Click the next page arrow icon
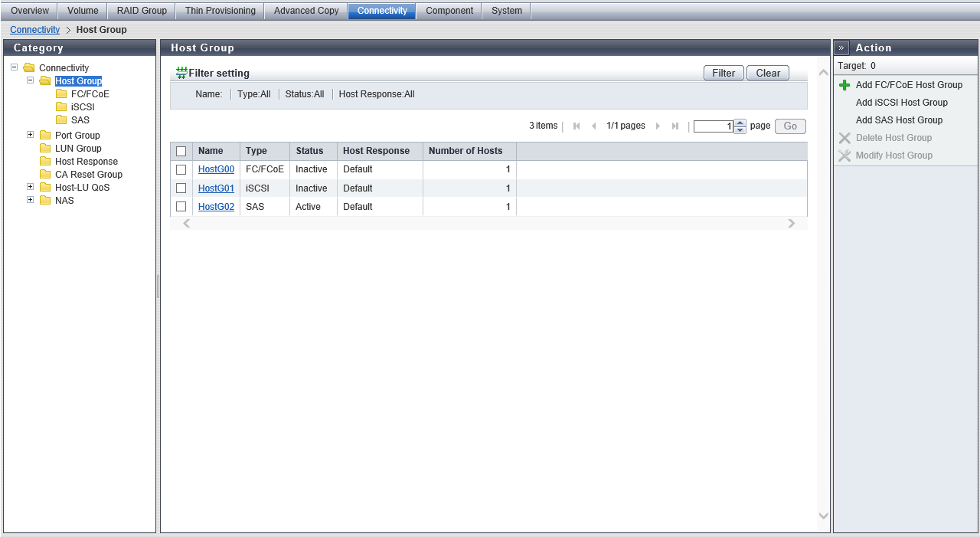This screenshot has height=537, width=980. coord(658,126)
